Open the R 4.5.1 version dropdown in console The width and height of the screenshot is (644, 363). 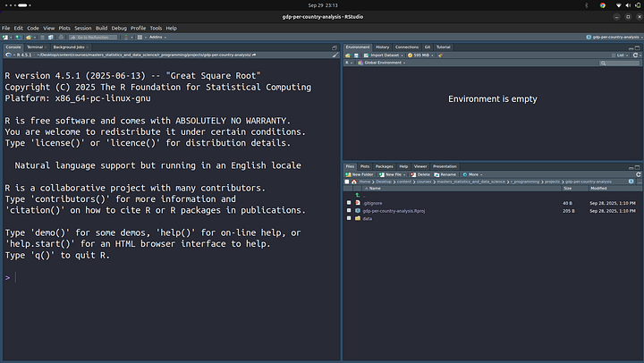tap(20, 55)
